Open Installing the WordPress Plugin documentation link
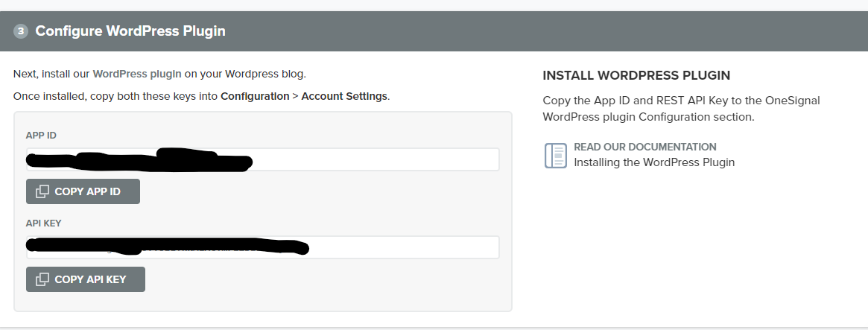The image size is (868, 330). click(654, 162)
